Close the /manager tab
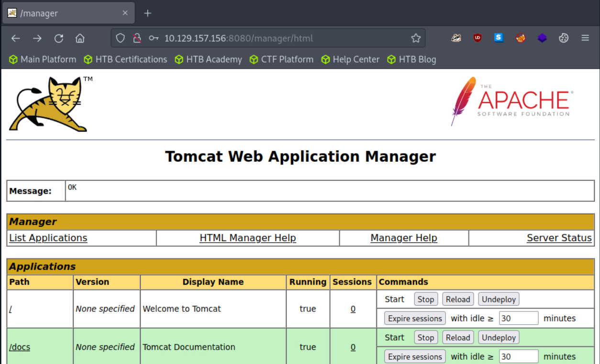Image resolution: width=600 pixels, height=364 pixels. [125, 13]
